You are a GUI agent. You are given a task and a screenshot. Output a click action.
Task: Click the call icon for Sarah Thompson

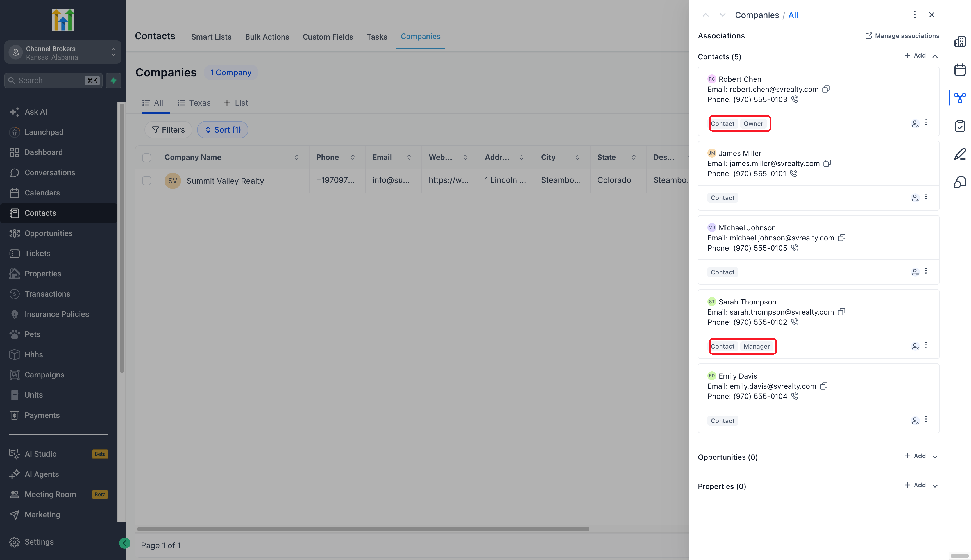pos(795,322)
